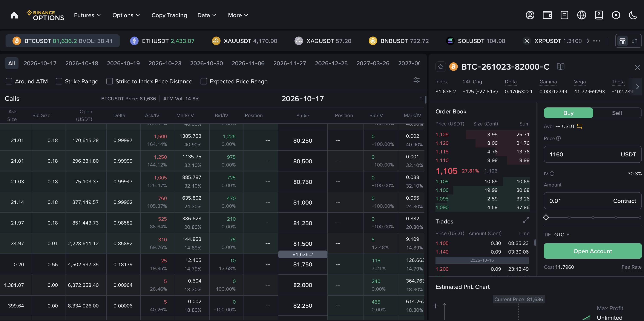This screenshot has height=321, width=644.
Task: Close the BTC-261023-82000-C panel
Action: (637, 67)
